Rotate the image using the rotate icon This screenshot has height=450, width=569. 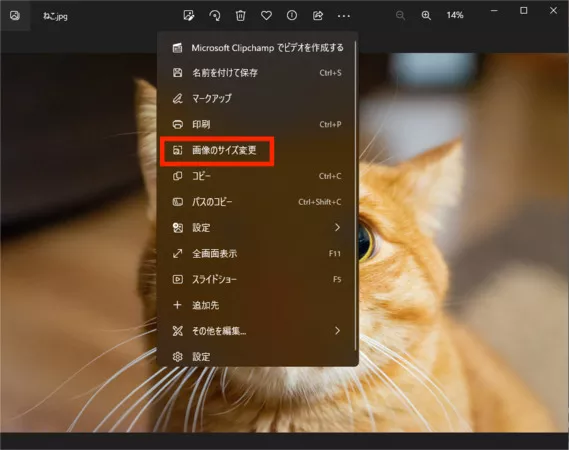pyautogui.click(x=215, y=16)
